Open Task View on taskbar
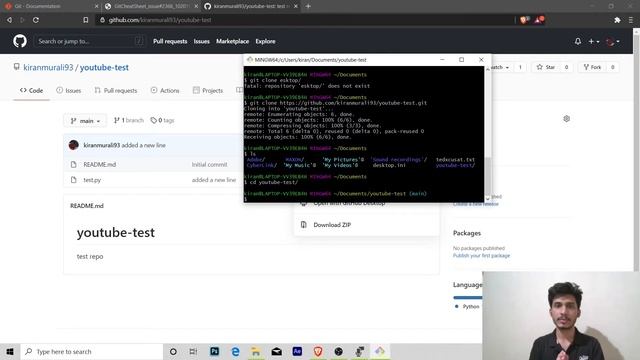Image resolution: width=640 pixels, height=360 pixels. pyautogui.click(x=193, y=351)
